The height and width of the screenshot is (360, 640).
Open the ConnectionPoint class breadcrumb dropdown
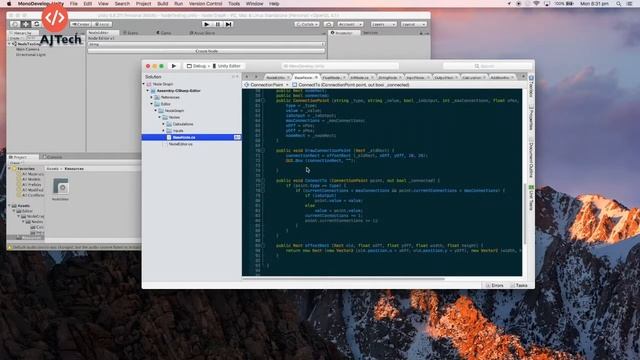[267, 85]
